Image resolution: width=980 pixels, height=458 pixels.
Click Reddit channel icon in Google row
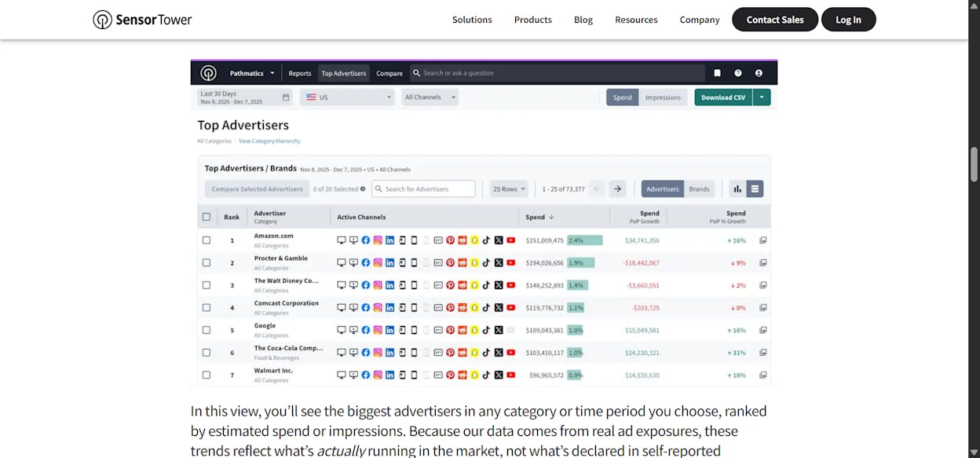pyautogui.click(x=463, y=330)
